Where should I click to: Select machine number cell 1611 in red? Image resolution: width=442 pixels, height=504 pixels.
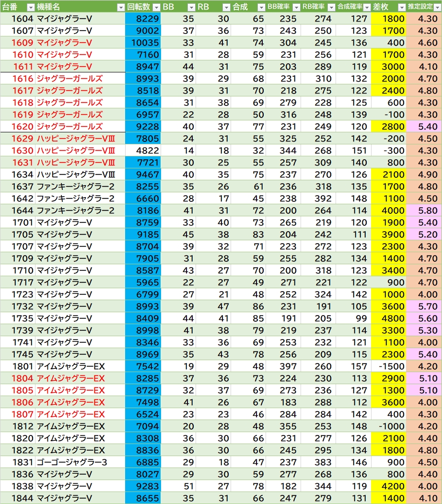18,67
